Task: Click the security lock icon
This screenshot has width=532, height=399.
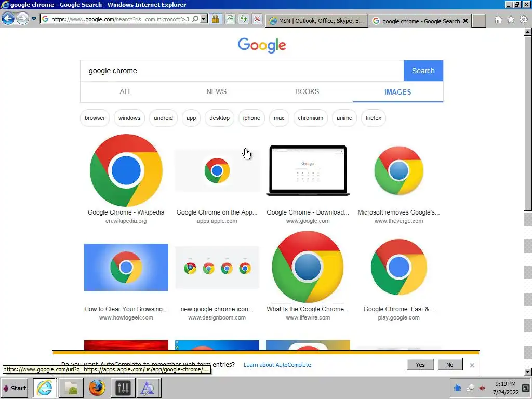Action: point(215,19)
